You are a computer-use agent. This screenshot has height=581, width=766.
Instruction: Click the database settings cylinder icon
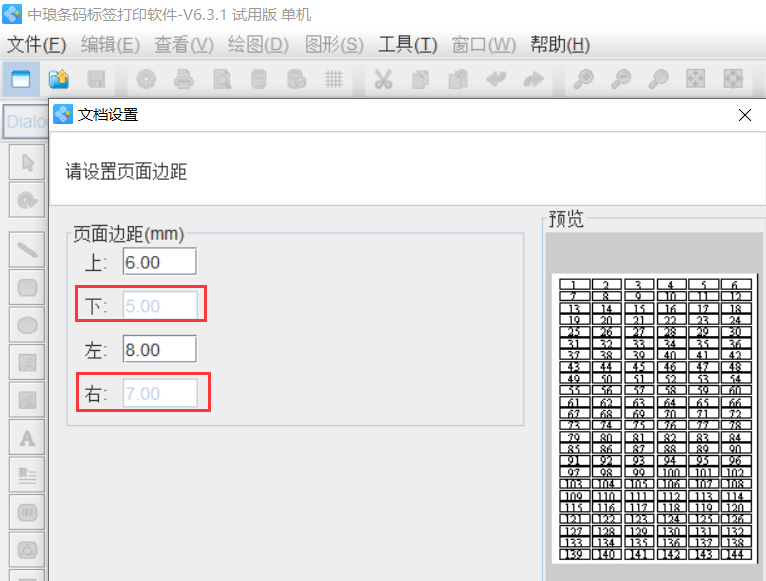pyautogui.click(x=297, y=79)
